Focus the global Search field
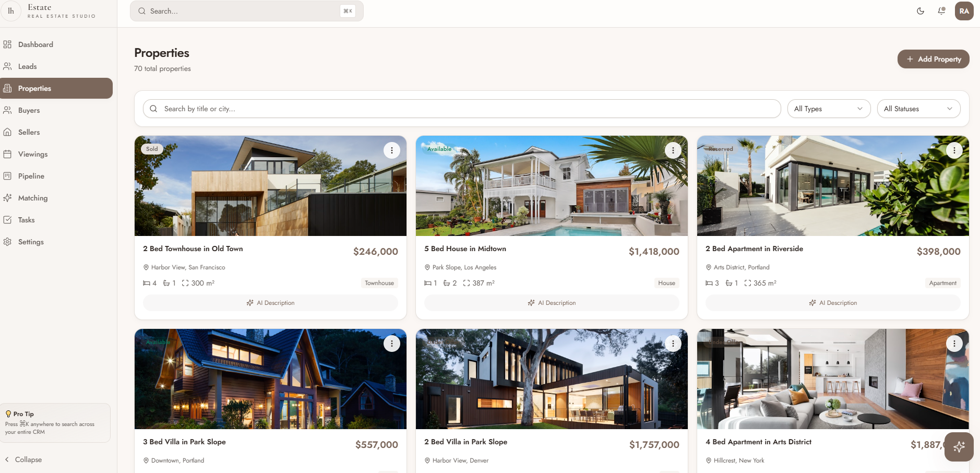 coord(246,11)
